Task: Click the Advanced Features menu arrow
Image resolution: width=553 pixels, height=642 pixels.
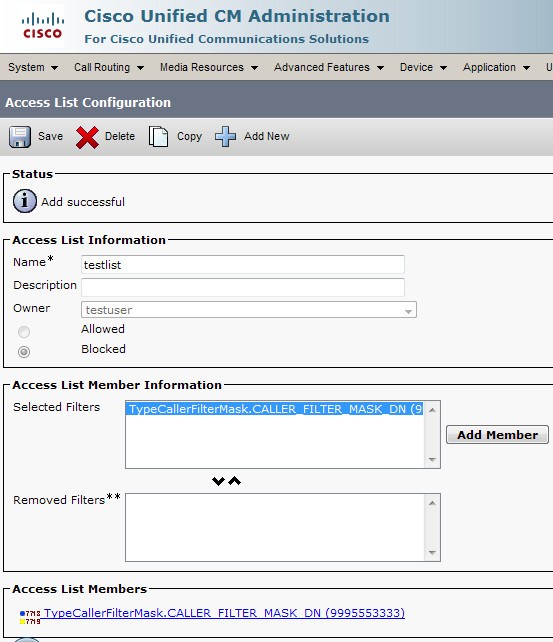Action: (380, 68)
